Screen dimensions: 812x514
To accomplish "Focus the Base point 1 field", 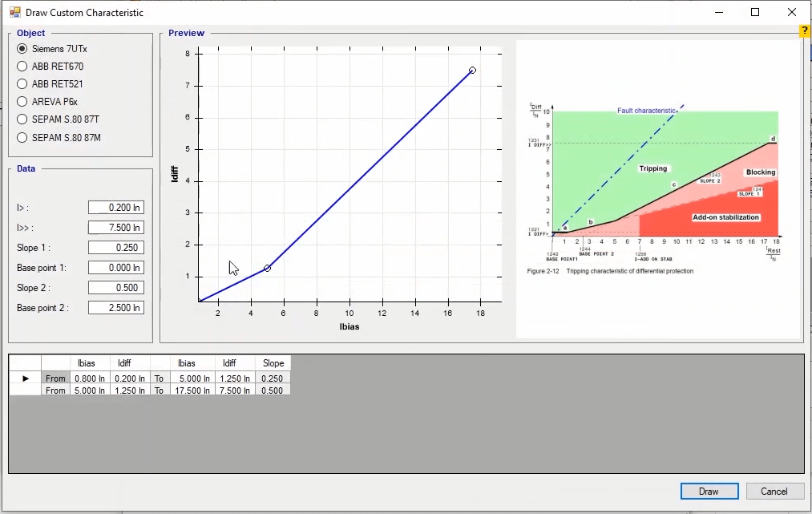I will (x=116, y=268).
